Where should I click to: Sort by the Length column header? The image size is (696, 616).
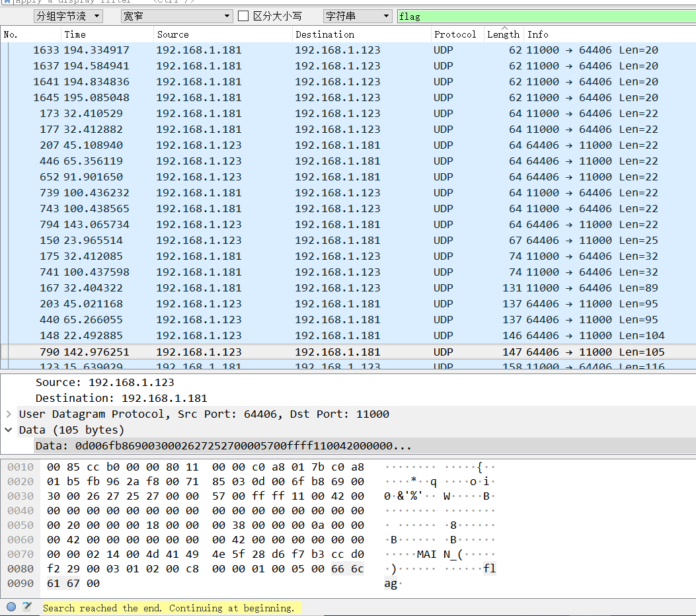click(x=503, y=34)
